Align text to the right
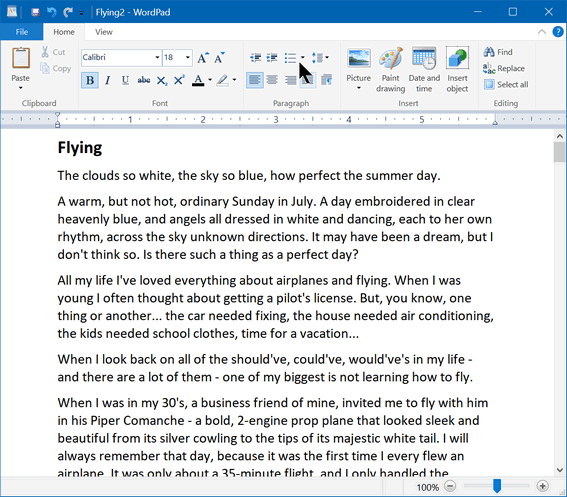 tap(290, 80)
